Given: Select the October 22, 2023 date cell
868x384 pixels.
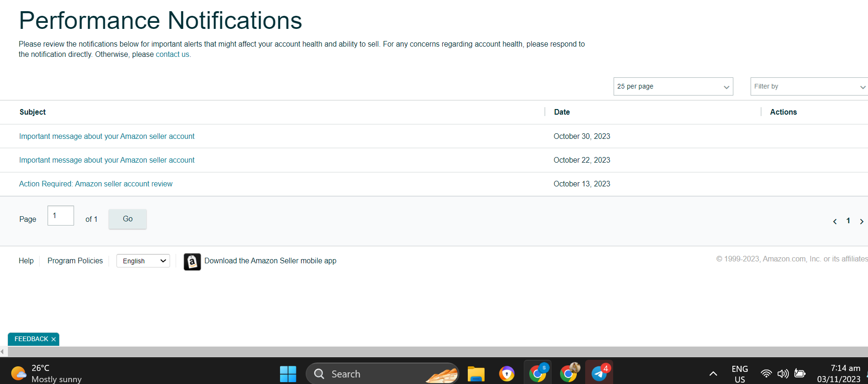Looking at the screenshot, I should 582,160.
